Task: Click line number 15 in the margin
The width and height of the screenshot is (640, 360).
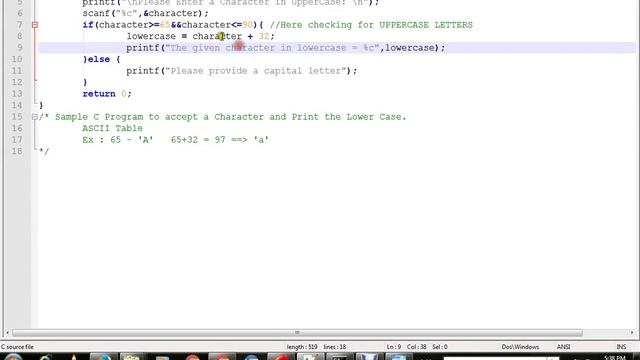Action: (x=17, y=117)
